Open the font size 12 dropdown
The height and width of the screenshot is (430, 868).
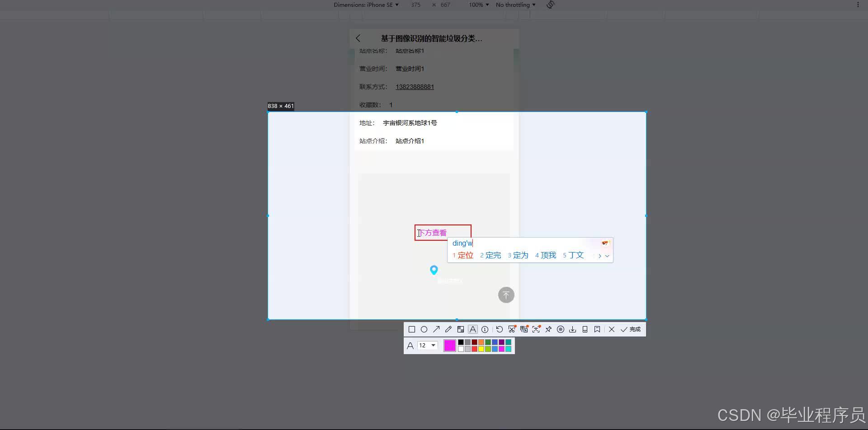[x=427, y=346]
